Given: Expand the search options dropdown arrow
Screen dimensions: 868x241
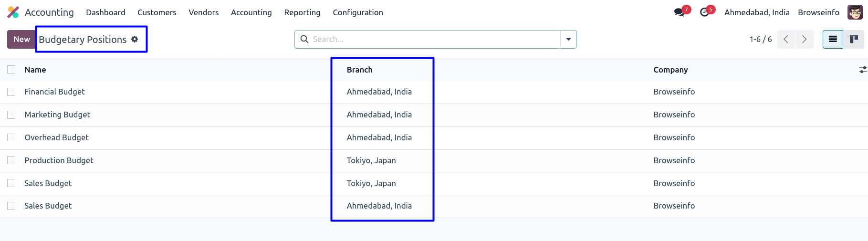Looking at the screenshot, I should click(568, 39).
